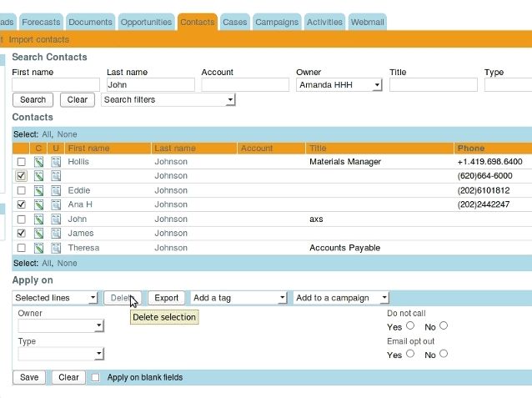Focus the Title search field
The image size is (532, 398).
434,85
